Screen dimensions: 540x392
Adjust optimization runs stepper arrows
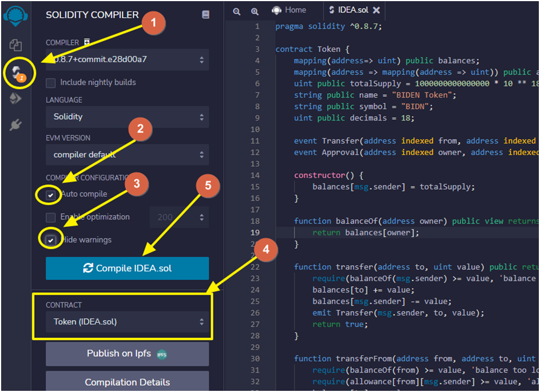pos(201,217)
